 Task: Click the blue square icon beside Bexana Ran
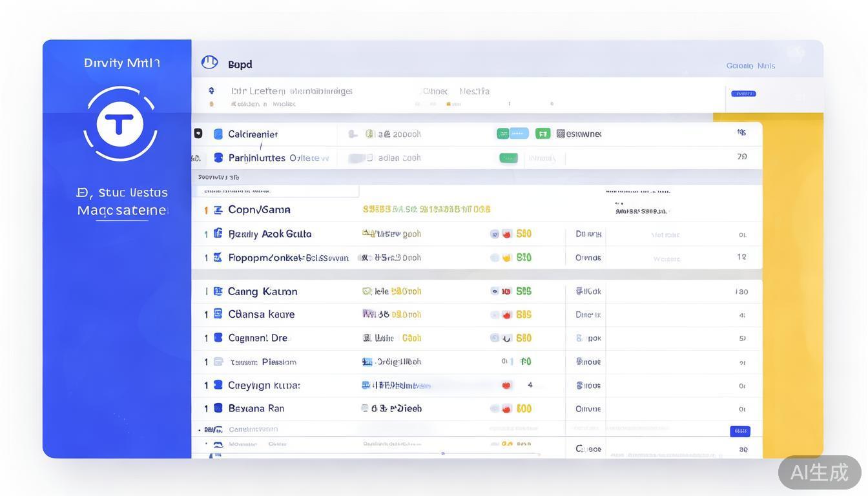coord(218,408)
